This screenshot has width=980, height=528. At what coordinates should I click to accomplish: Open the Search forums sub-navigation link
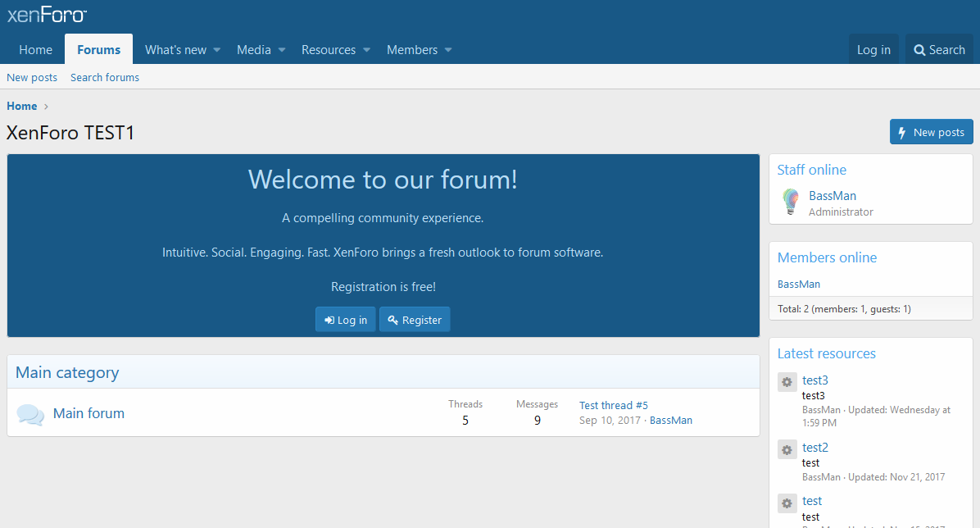click(105, 77)
